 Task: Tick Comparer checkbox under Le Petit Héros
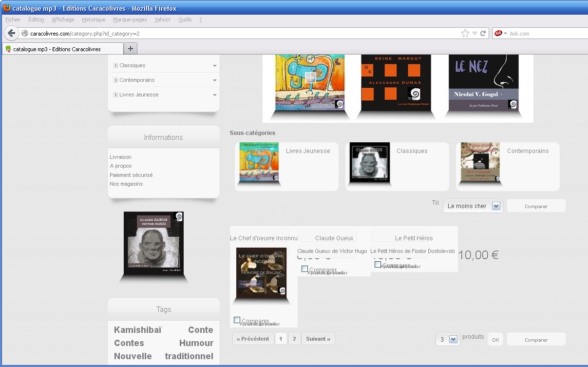coord(378,265)
